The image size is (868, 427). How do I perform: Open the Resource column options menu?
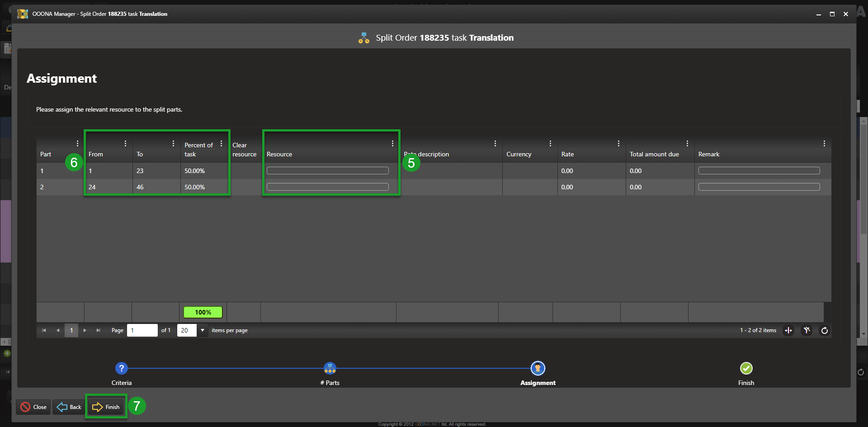(392, 143)
